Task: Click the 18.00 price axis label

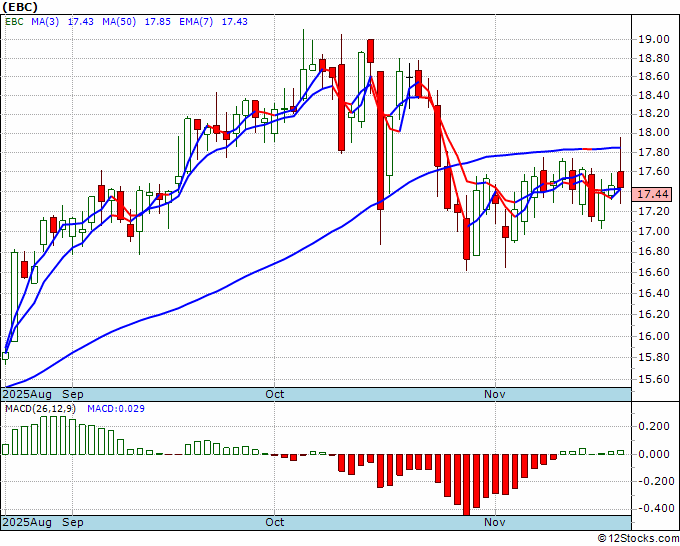Action: (x=654, y=133)
